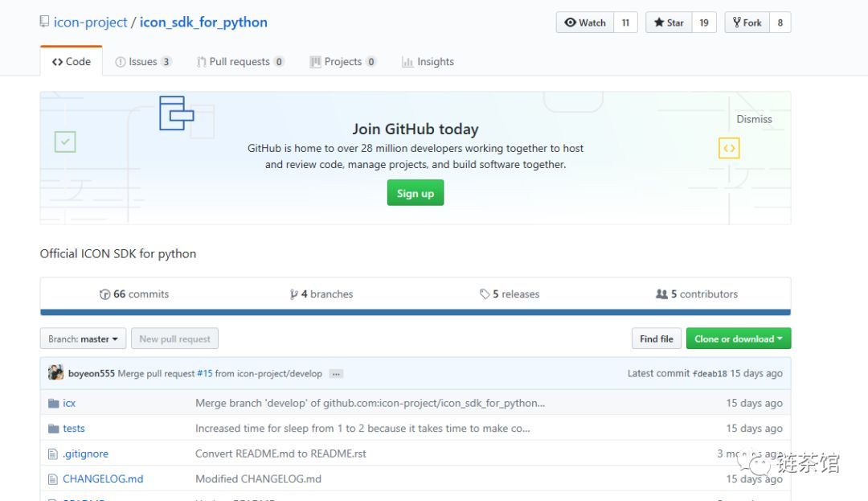
Task: Star the icon_sdk_for_python repository
Action: pos(669,23)
